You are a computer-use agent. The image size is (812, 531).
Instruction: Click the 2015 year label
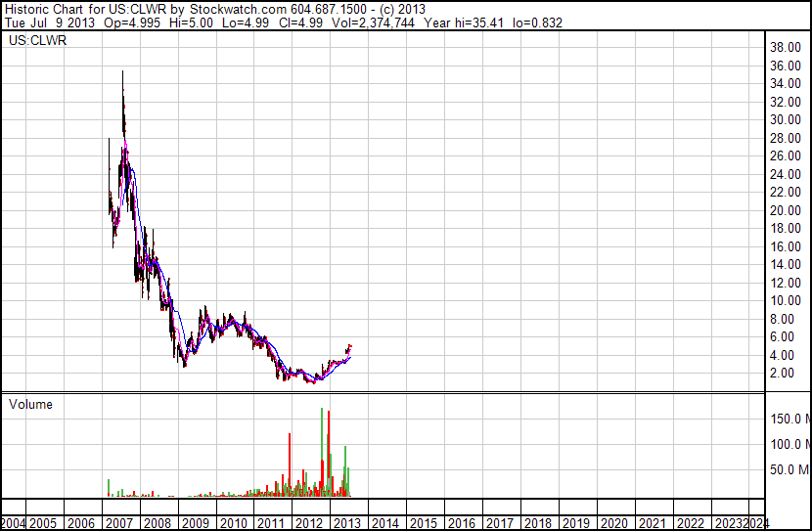[x=423, y=523]
